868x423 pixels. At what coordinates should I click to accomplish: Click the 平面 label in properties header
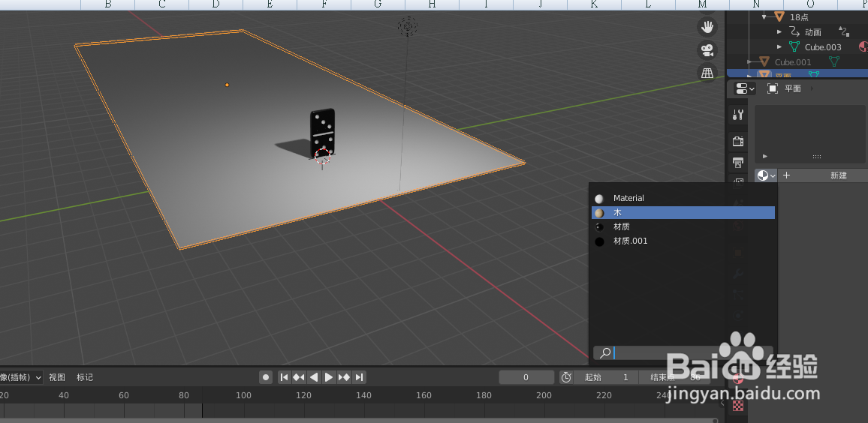tap(793, 88)
